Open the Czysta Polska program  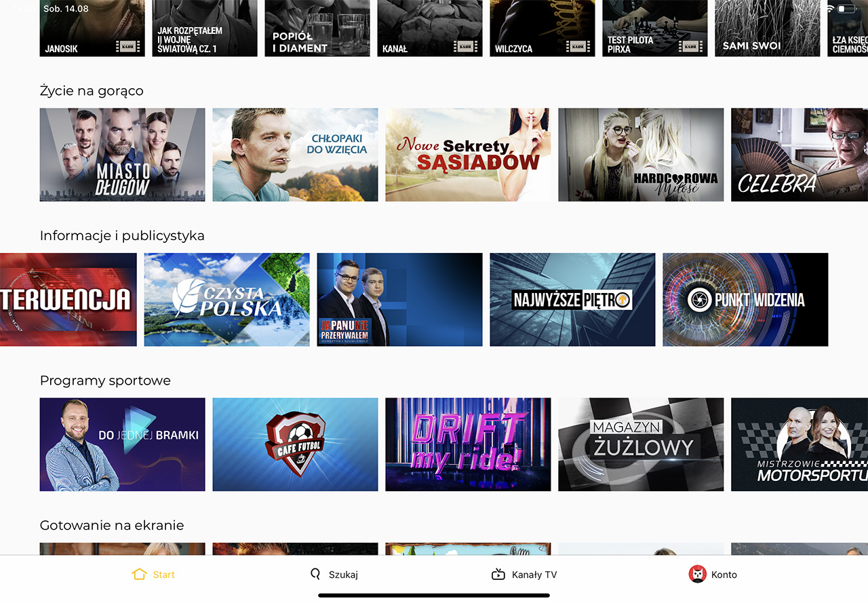click(x=226, y=300)
